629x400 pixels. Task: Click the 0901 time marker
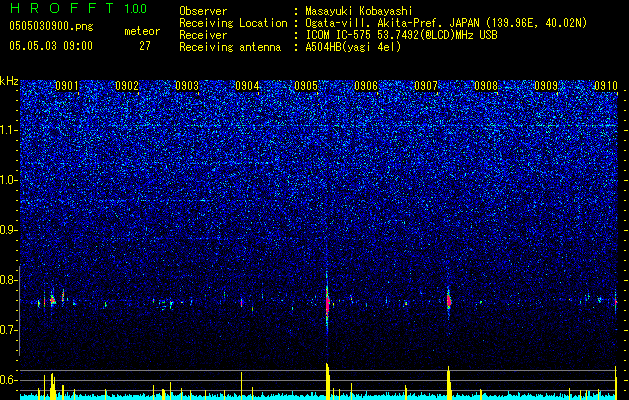click(67, 86)
